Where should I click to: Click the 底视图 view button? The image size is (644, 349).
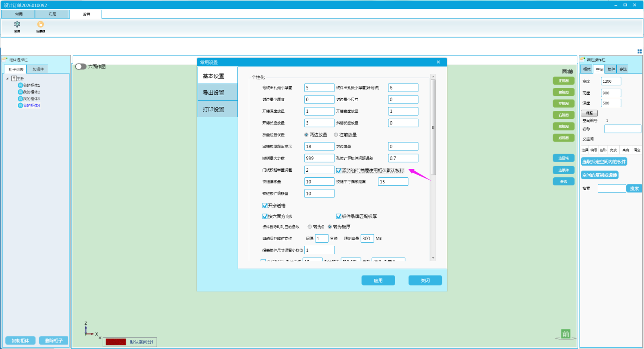(563, 127)
